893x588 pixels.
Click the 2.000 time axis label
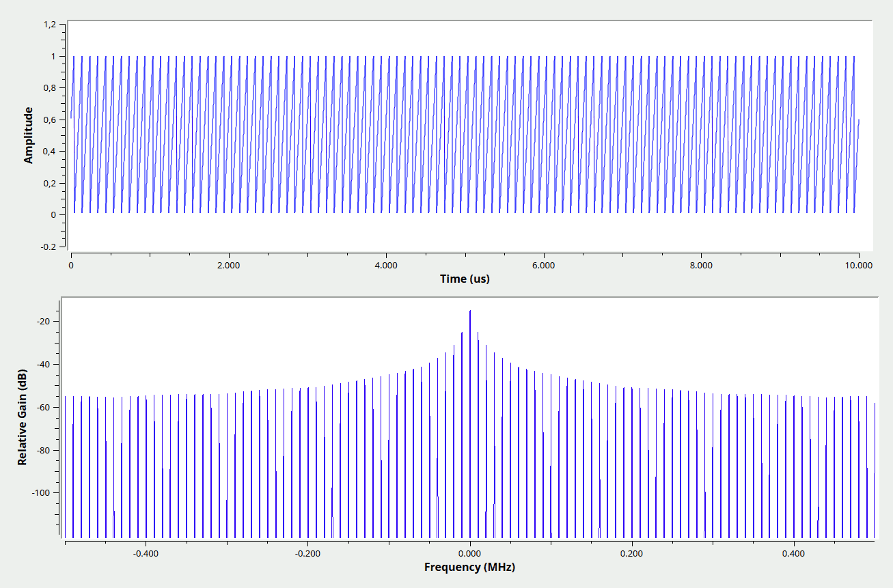click(228, 264)
